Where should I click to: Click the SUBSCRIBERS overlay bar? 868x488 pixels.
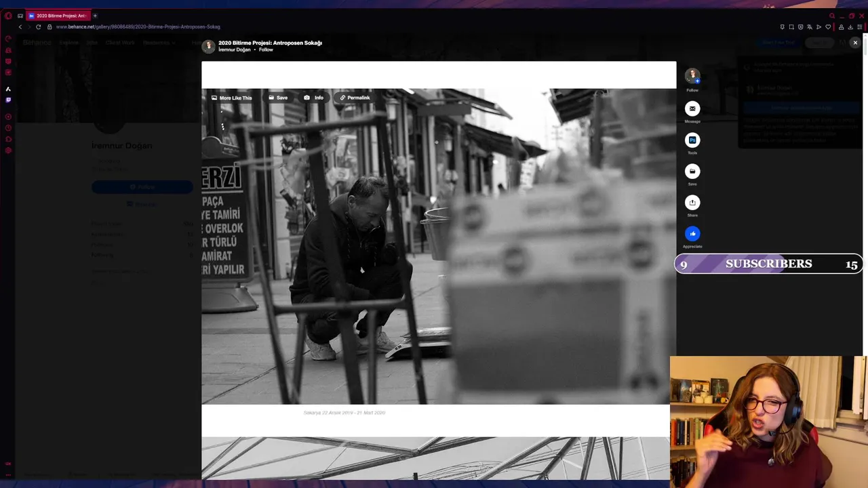(768, 264)
